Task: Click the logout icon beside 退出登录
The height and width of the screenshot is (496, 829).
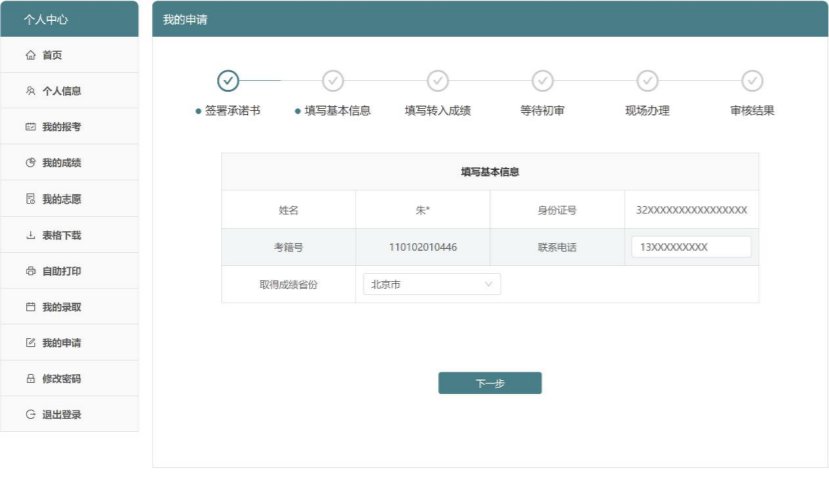Action: 30,414
